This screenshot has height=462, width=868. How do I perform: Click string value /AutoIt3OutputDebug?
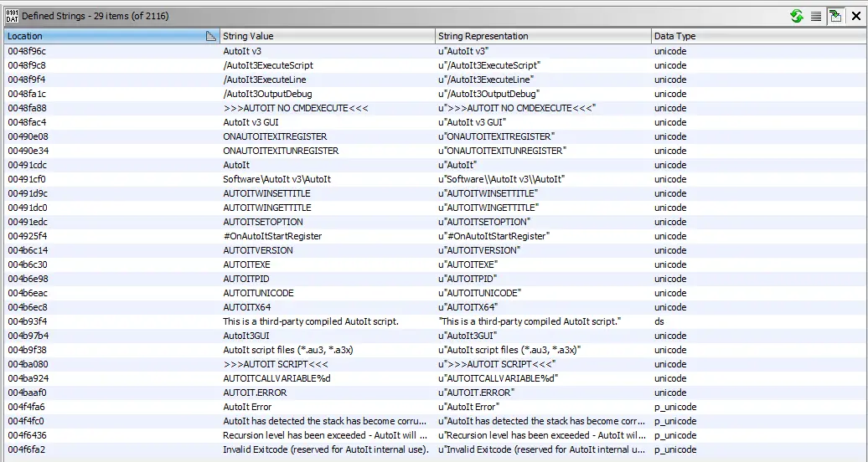267,94
